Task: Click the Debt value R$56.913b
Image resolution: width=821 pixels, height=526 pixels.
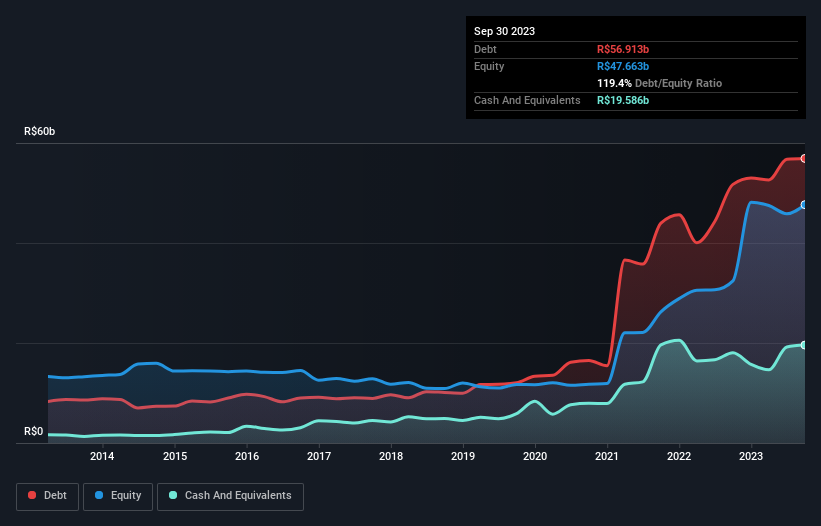Action: coord(623,49)
